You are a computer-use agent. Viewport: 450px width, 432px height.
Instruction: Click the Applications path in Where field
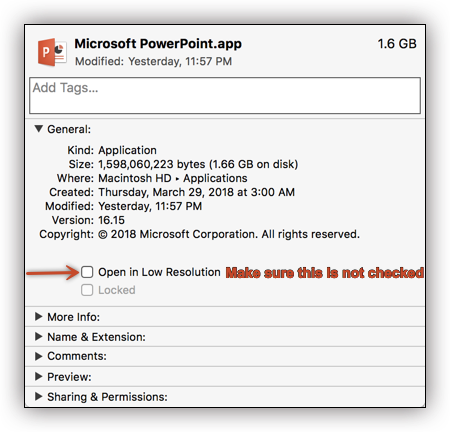point(215,178)
